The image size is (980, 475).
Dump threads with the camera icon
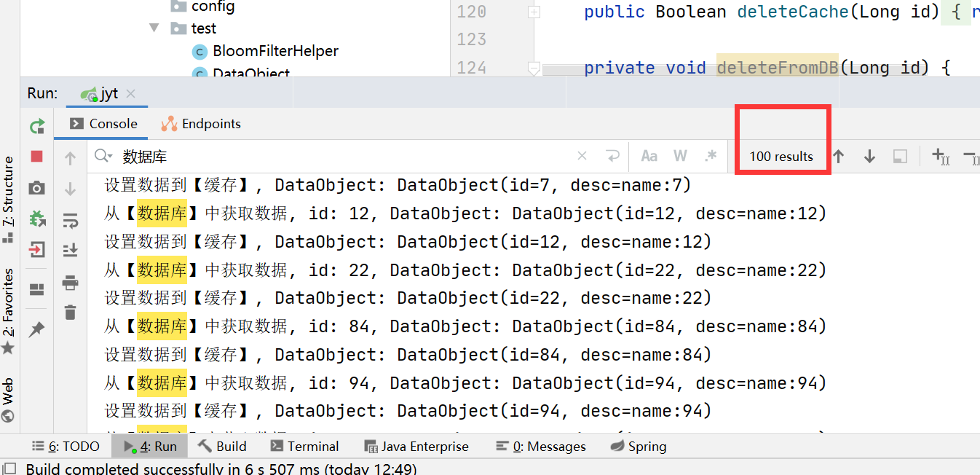pos(36,188)
